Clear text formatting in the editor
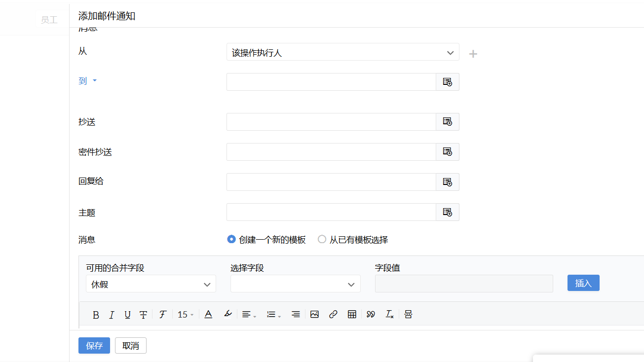Viewport: 644px width, 362px height. click(389, 314)
